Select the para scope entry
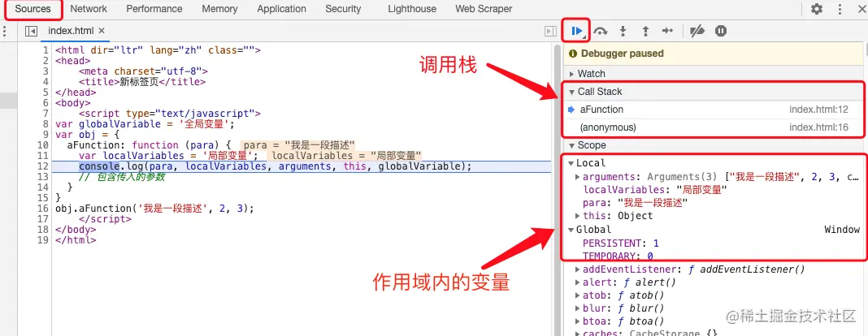868x336 pixels. 635,203
